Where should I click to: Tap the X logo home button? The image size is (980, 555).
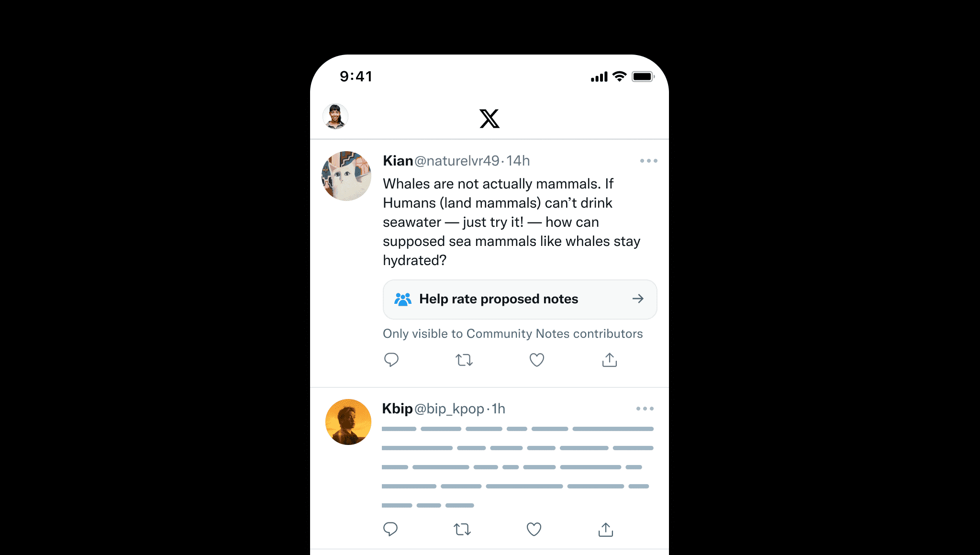pos(490,118)
